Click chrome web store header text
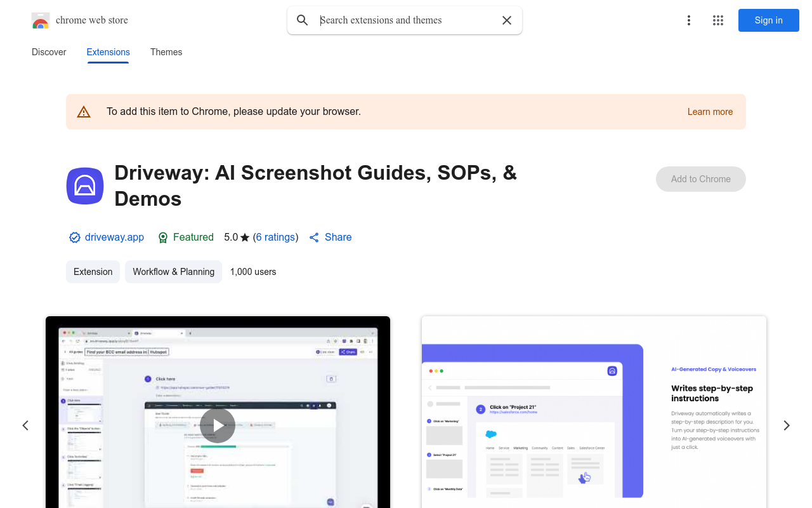This screenshot has height=508, width=812. [x=92, y=20]
